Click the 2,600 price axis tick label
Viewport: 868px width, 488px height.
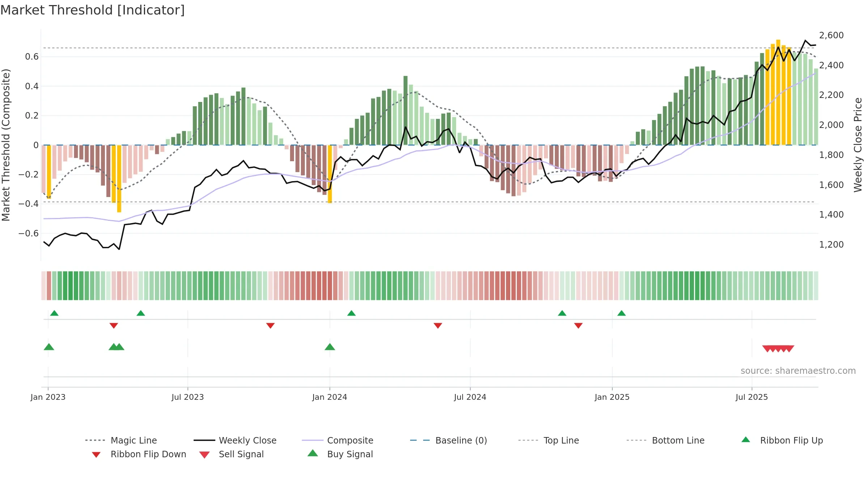click(831, 35)
